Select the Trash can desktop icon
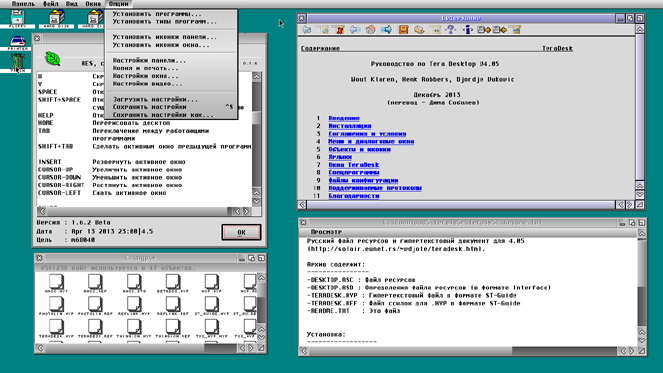The height and width of the screenshot is (373, 663). click(x=17, y=63)
